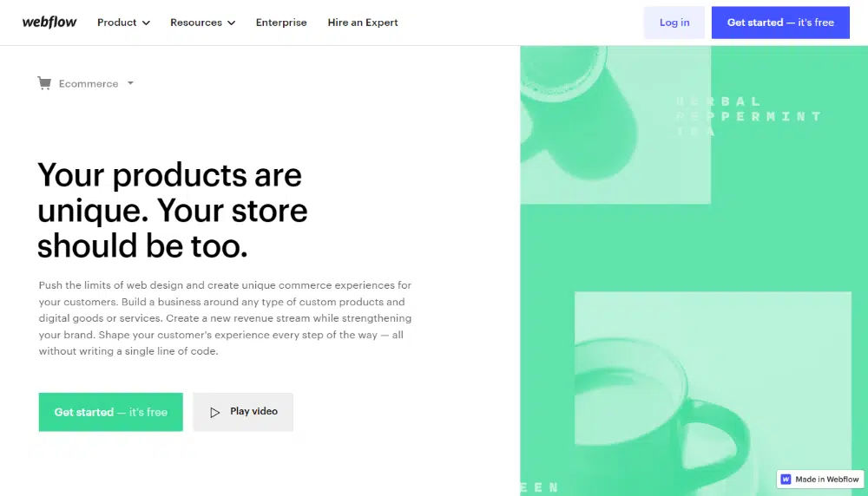
Task: Click the play triangle icon
Action: pos(215,413)
